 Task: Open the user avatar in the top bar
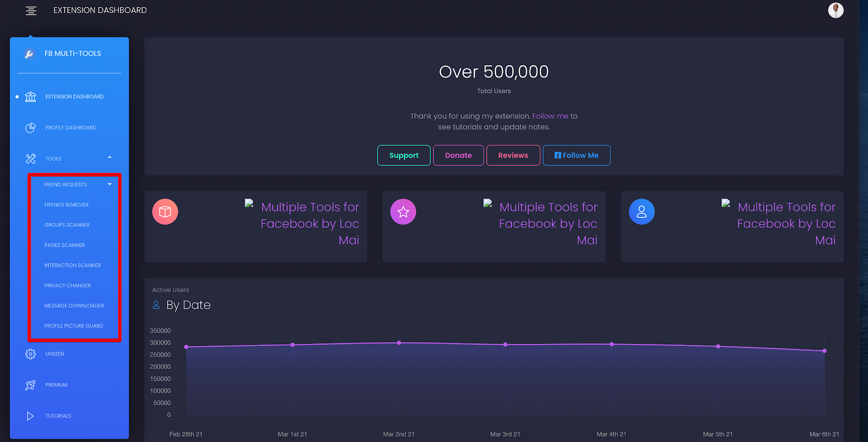[835, 10]
